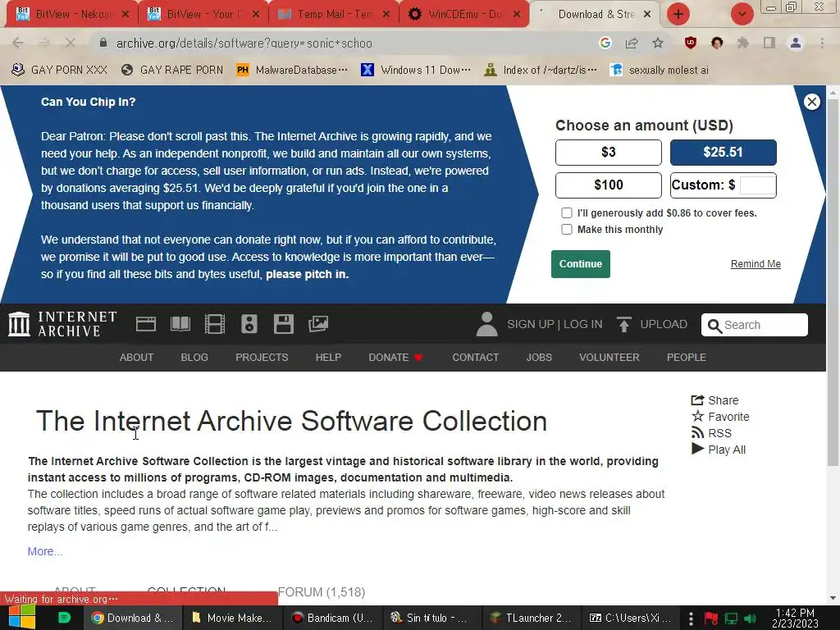
Task: Switch to the WinCDEmu browser tab
Action: [464, 14]
